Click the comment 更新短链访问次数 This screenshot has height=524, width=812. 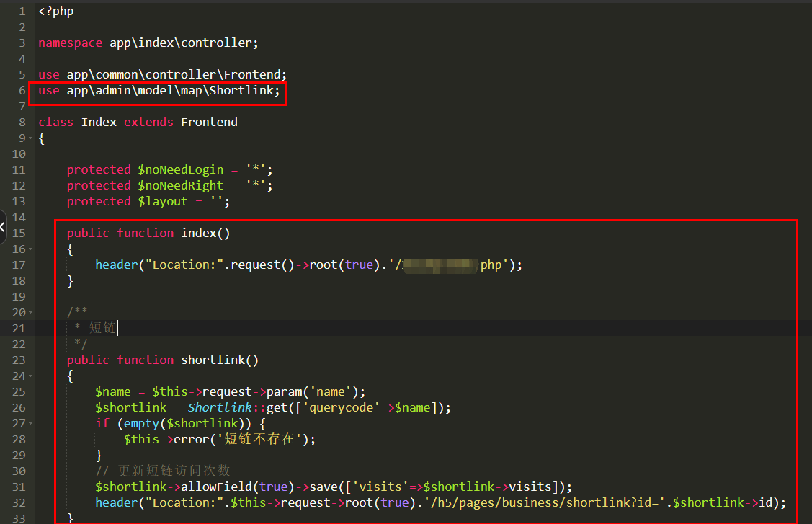[174, 471]
